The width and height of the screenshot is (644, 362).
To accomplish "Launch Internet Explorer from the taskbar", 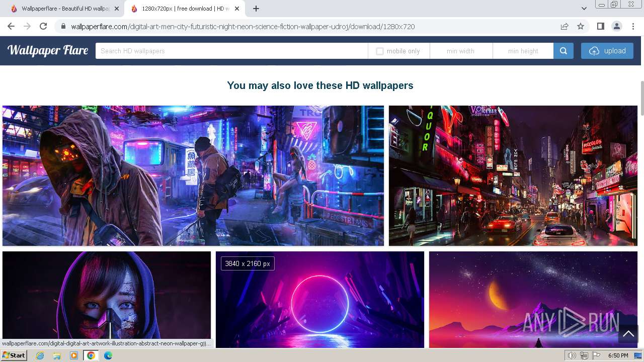I will point(40,355).
